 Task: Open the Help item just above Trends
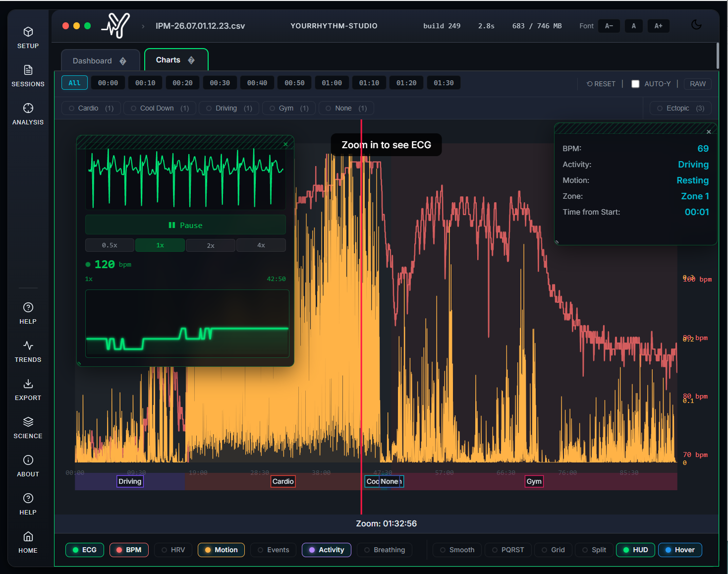[x=28, y=313]
